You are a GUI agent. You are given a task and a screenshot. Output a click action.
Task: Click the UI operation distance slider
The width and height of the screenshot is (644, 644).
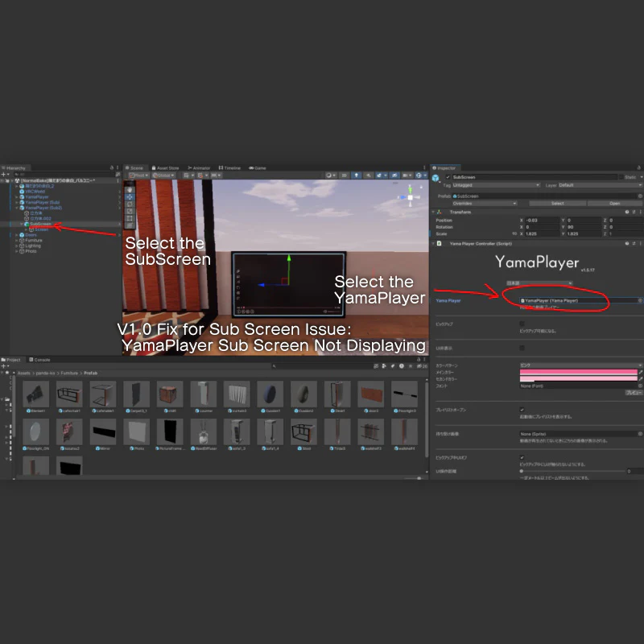click(x=572, y=471)
